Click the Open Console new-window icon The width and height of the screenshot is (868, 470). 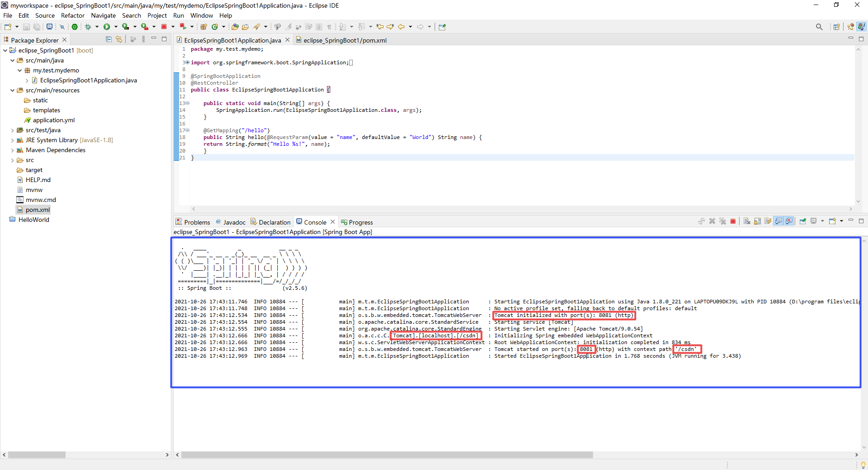point(832,221)
